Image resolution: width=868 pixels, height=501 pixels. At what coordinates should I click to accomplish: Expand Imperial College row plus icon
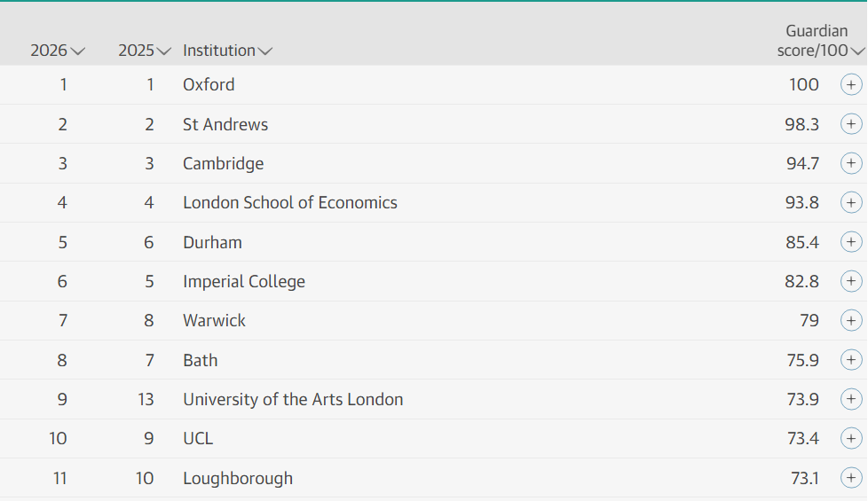tap(851, 281)
